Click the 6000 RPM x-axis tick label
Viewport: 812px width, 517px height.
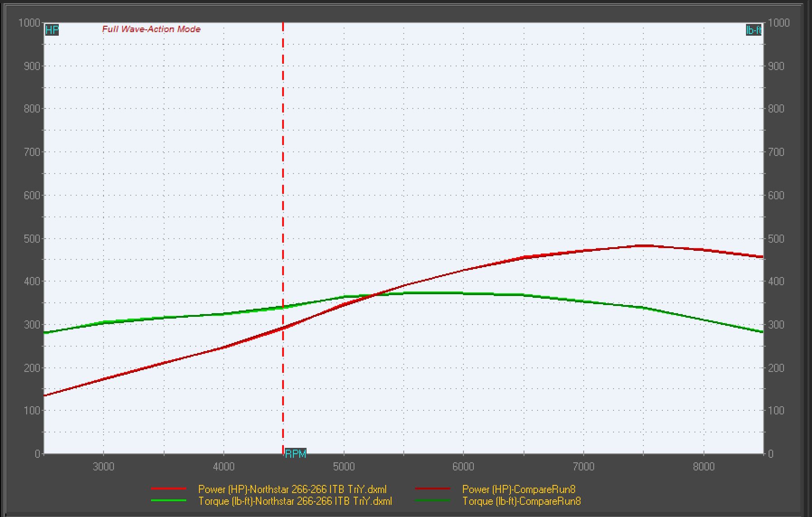click(463, 467)
